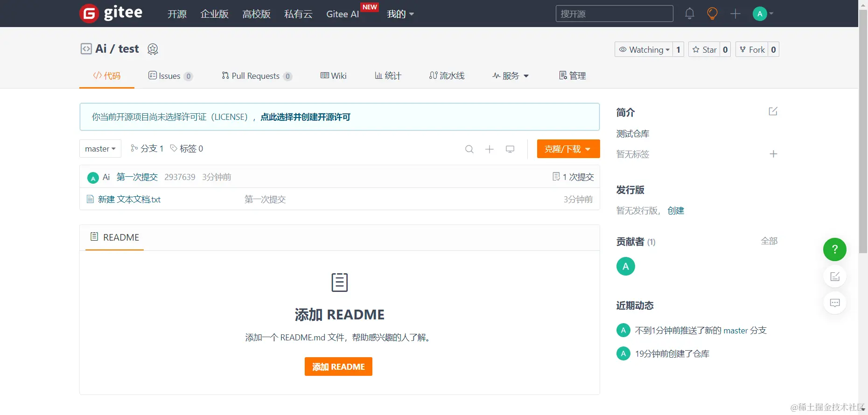The width and height of the screenshot is (868, 415).
Task: Click the Fork count 0
Action: coord(773,49)
